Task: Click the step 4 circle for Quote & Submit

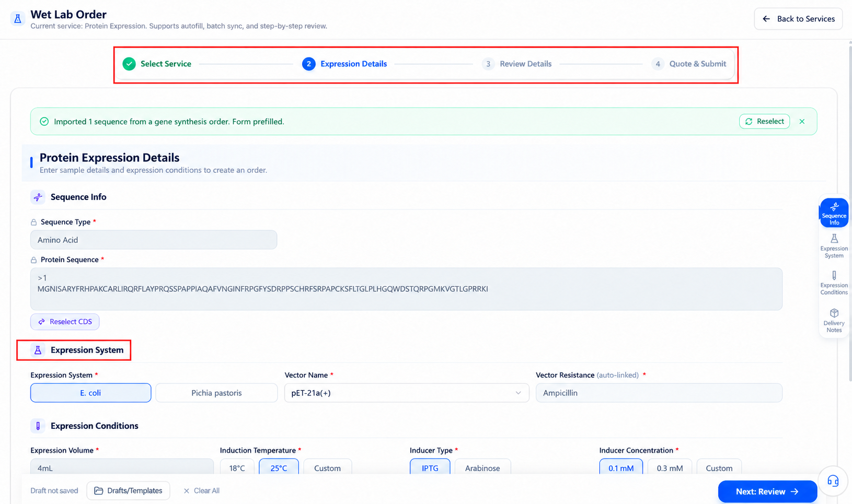Action: click(658, 64)
